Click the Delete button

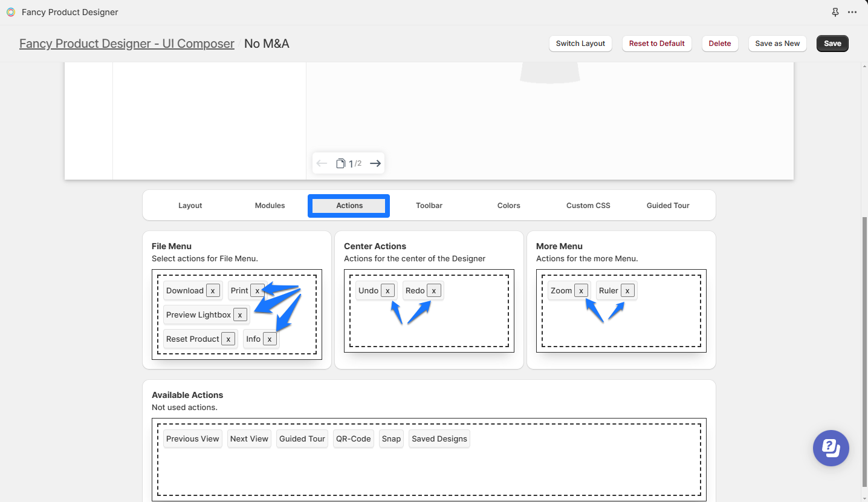pos(720,44)
